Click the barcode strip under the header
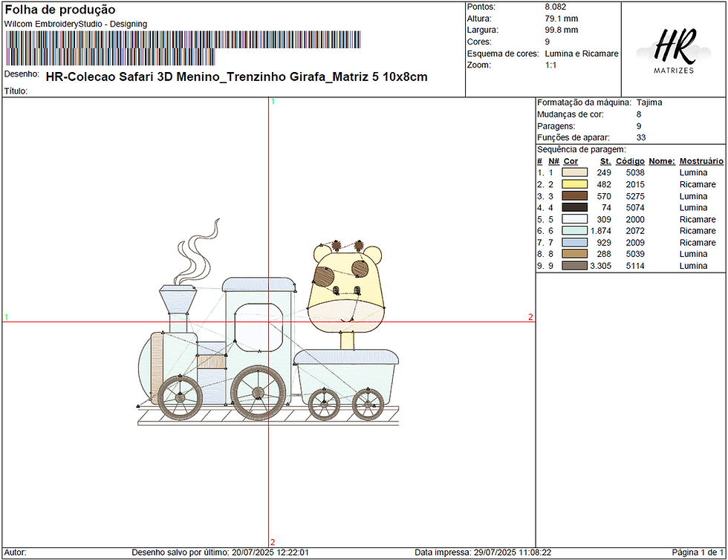Viewport: 728px width, 560px height. [x=183, y=48]
